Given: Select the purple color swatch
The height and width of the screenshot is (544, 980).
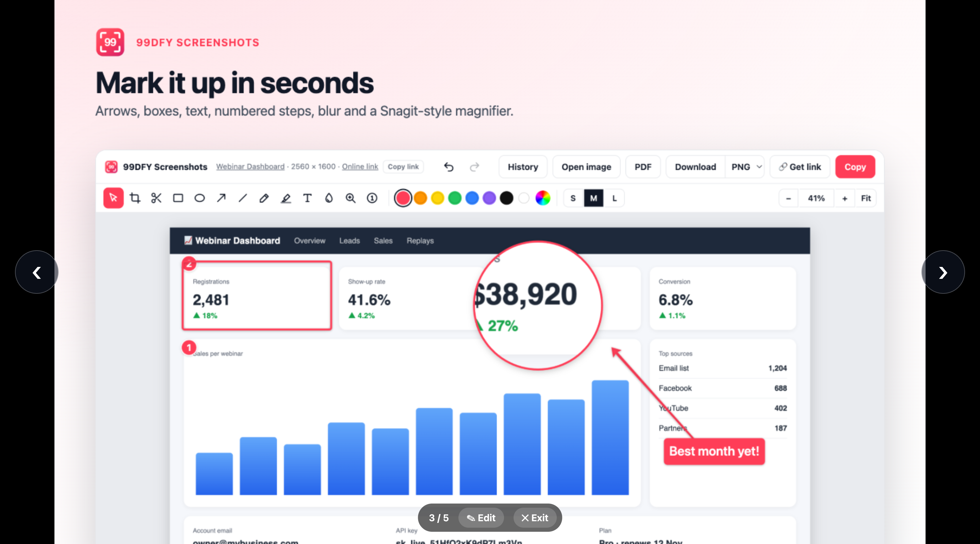Looking at the screenshot, I should [489, 198].
